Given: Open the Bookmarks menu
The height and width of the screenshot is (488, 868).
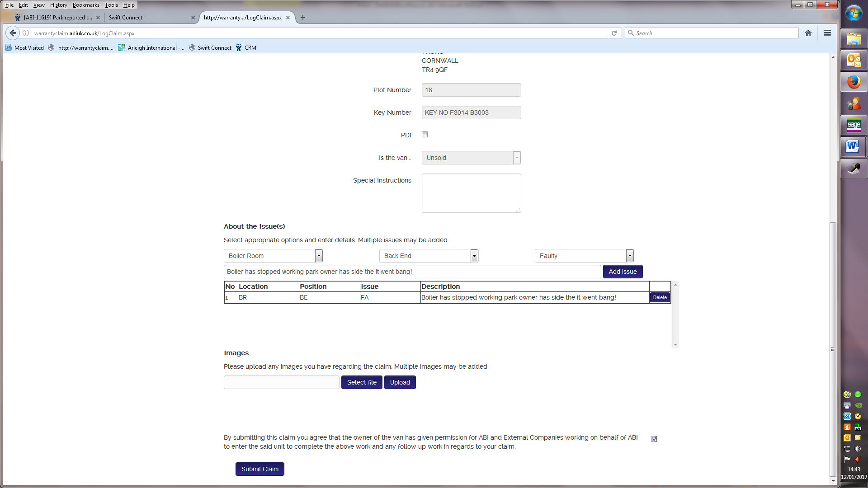Looking at the screenshot, I should [x=86, y=5].
